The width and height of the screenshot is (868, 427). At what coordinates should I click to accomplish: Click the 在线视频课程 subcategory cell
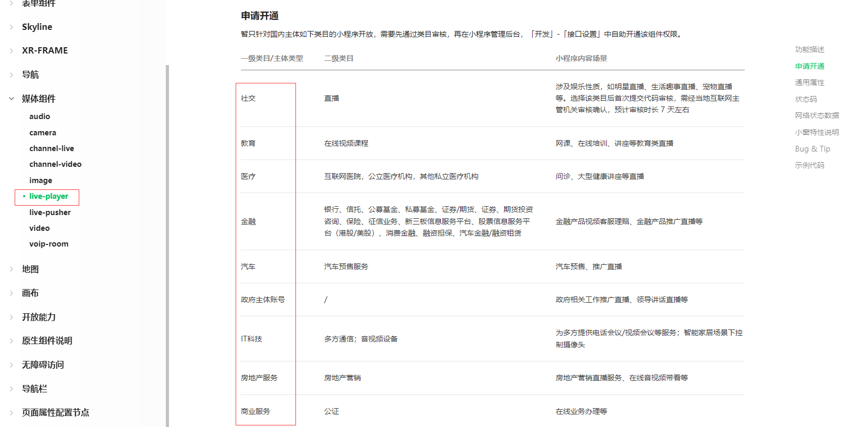(x=346, y=143)
